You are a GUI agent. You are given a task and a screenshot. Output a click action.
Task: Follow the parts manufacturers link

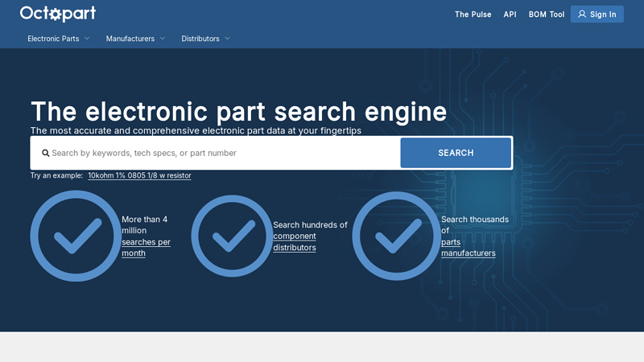point(469,248)
